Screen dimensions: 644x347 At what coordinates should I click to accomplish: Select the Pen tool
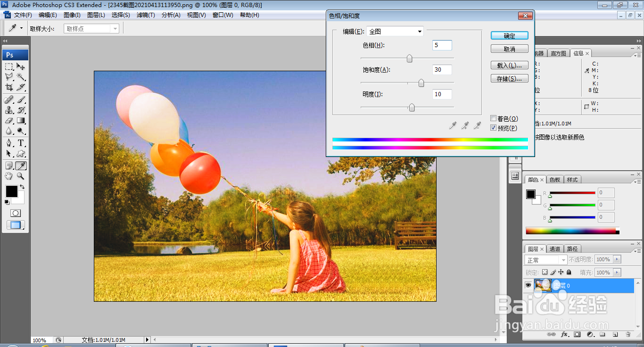pyautogui.click(x=9, y=143)
